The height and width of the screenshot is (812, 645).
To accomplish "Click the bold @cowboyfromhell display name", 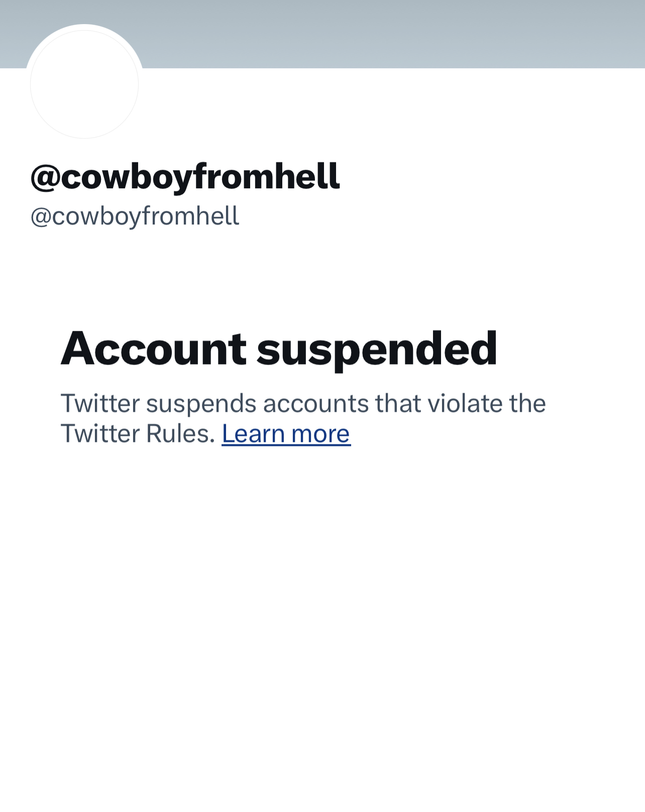I will click(x=185, y=177).
